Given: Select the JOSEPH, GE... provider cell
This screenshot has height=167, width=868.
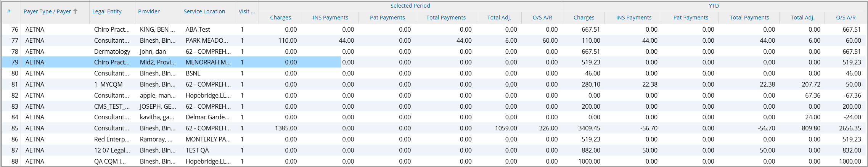Looking at the screenshot, I should [x=158, y=106].
